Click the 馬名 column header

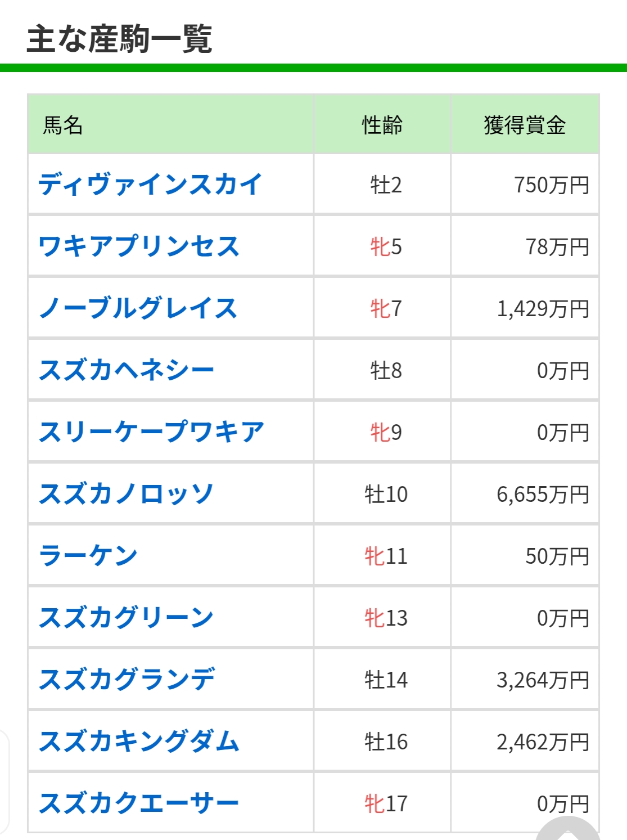pyautogui.click(x=63, y=125)
